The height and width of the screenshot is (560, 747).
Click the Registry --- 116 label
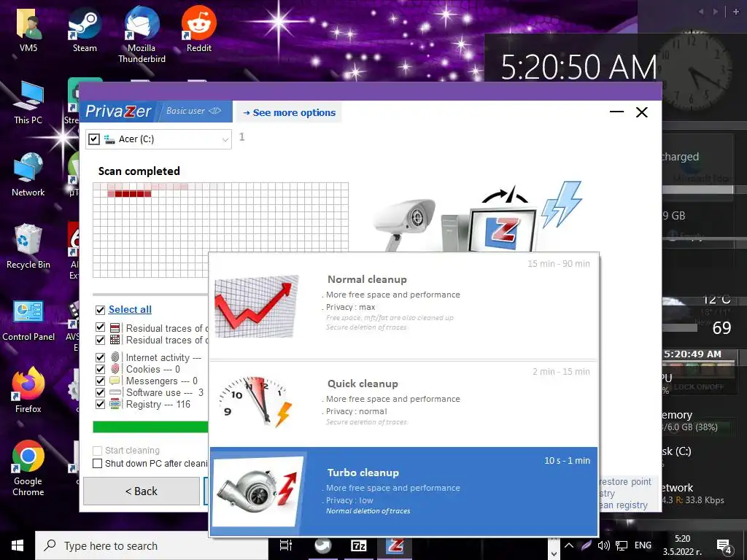tap(158, 404)
